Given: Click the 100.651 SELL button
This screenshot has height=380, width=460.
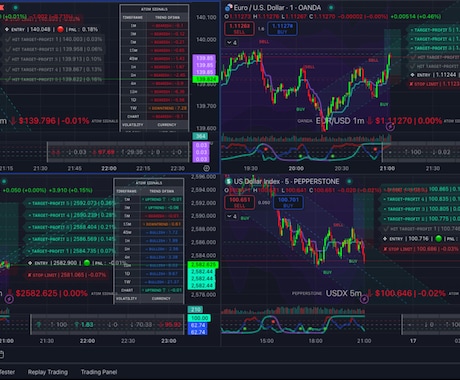Looking at the screenshot, I should point(239,203).
